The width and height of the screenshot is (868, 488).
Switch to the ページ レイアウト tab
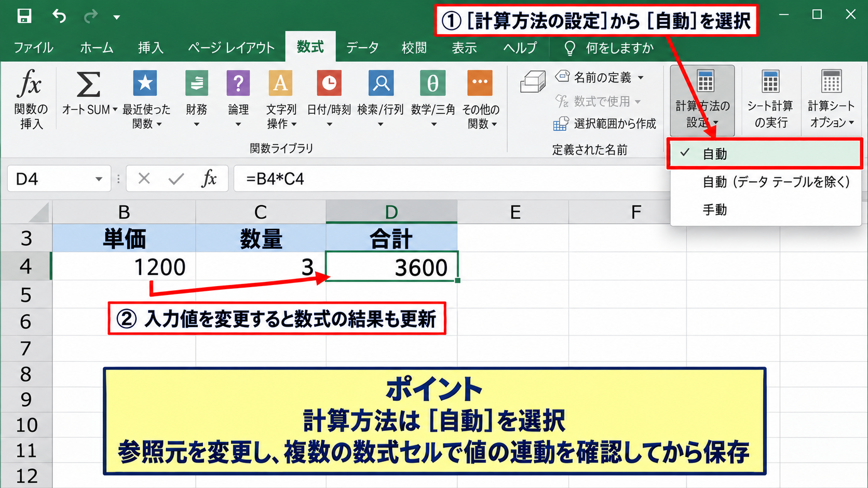(231, 48)
